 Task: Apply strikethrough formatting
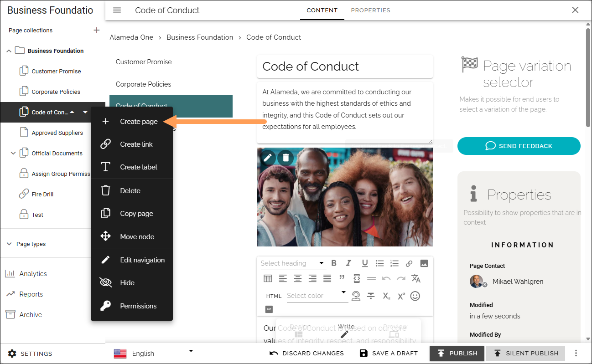pyautogui.click(x=371, y=296)
